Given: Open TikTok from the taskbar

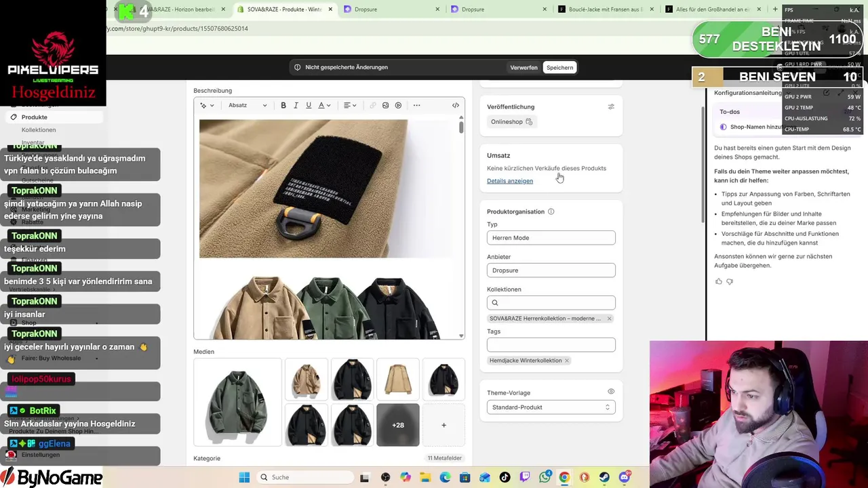Looking at the screenshot, I should click(505, 477).
